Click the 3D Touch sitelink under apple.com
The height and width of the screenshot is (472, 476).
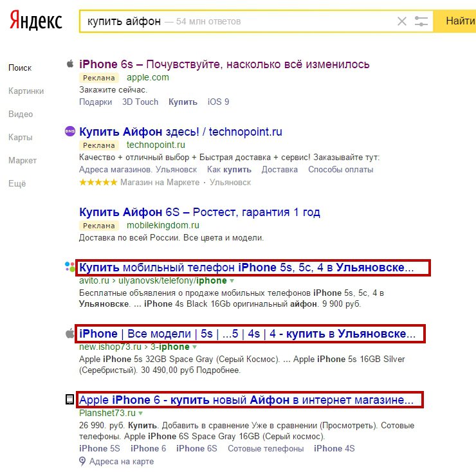pyautogui.click(x=140, y=102)
